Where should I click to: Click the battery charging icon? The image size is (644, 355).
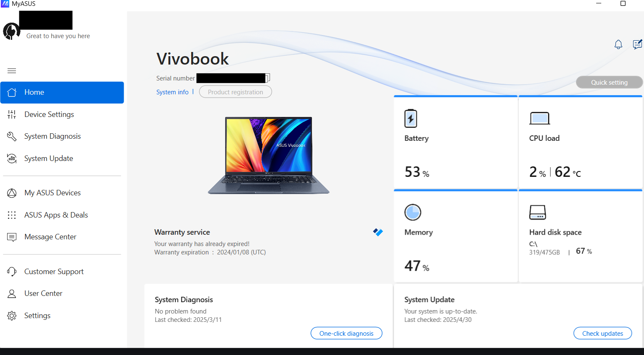tap(410, 119)
